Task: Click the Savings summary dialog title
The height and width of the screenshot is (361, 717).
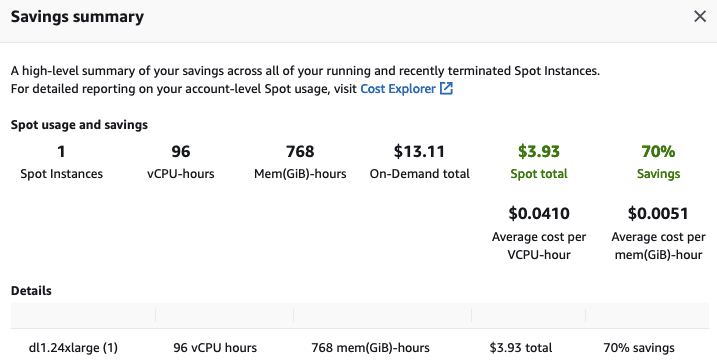Action: click(77, 17)
